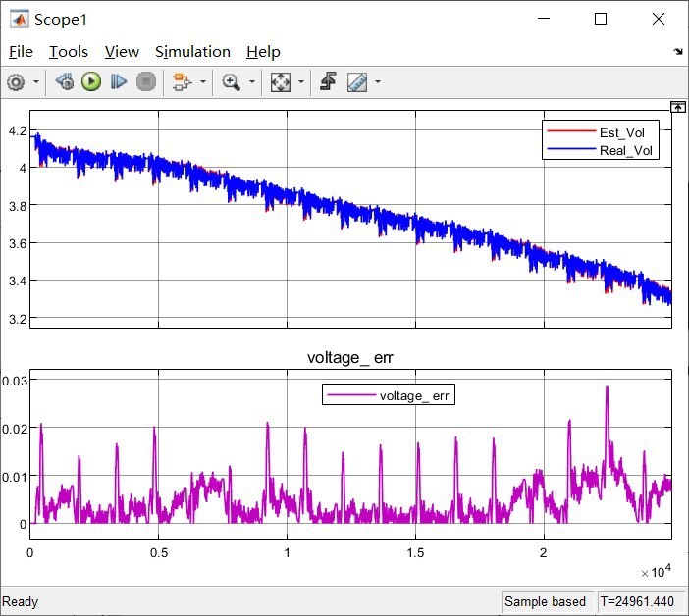This screenshot has height=616, width=689.
Task: Click the Ready status text
Action: 21,601
